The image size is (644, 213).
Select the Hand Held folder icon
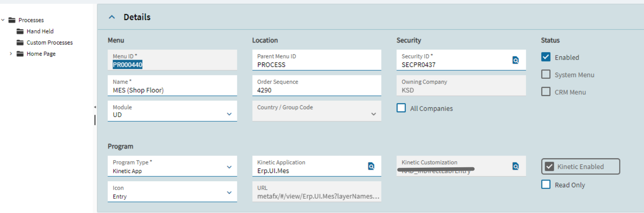pyautogui.click(x=20, y=31)
